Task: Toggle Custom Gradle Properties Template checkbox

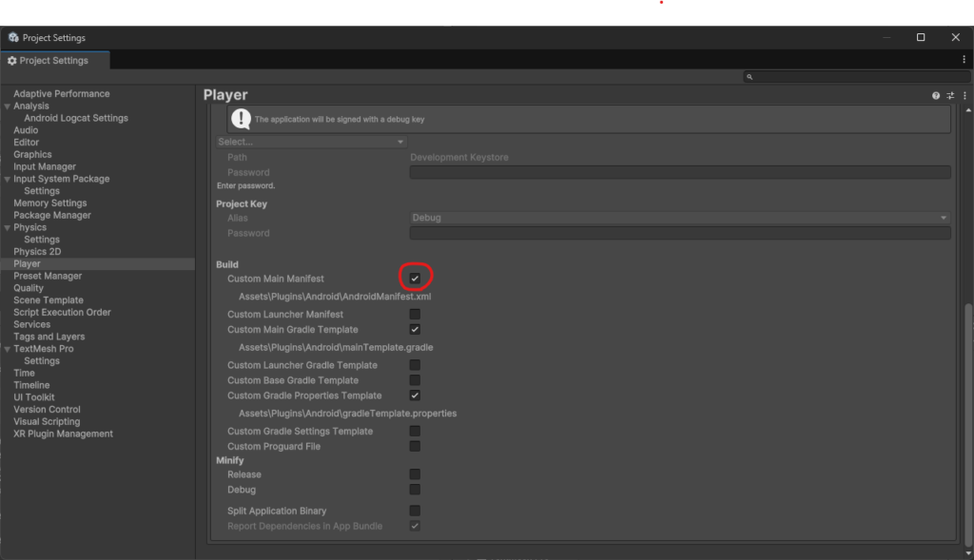Action: pyautogui.click(x=415, y=396)
